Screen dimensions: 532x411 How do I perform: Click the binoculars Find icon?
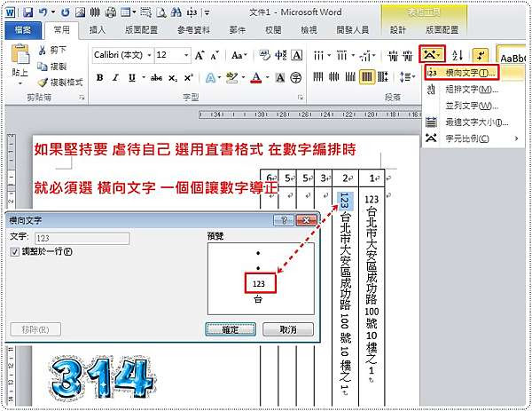coord(176,12)
